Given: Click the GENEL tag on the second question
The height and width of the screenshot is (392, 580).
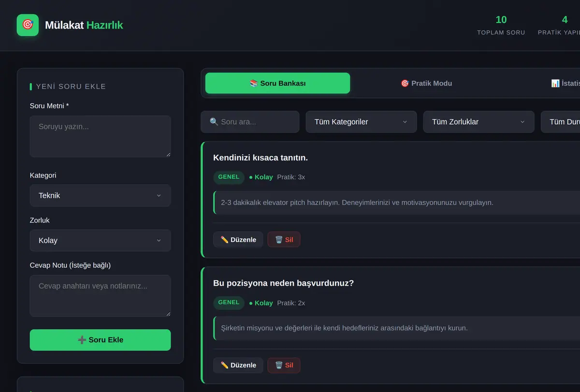Looking at the screenshot, I should [x=229, y=303].
